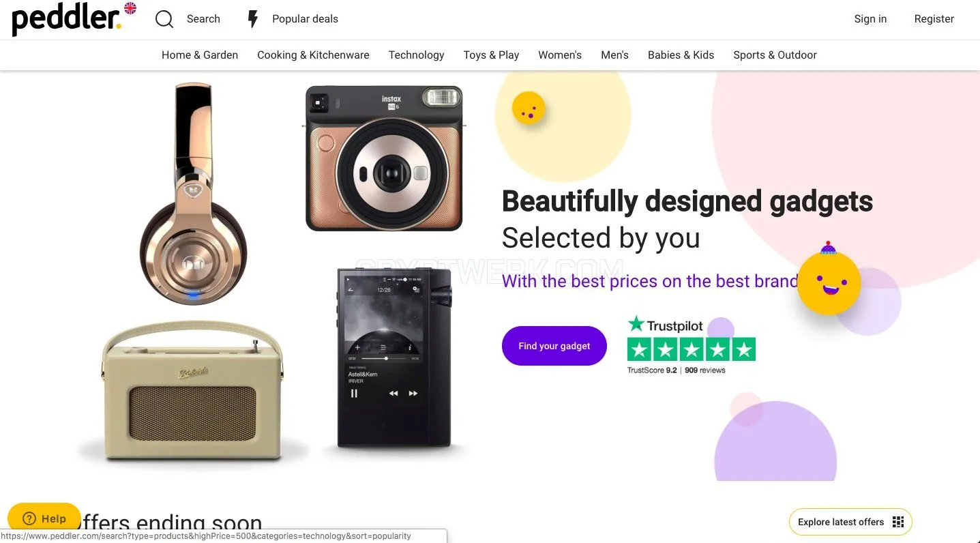Screen dimensions: 980x543
Task: Click the rose gold headphones image
Action: coord(193,193)
